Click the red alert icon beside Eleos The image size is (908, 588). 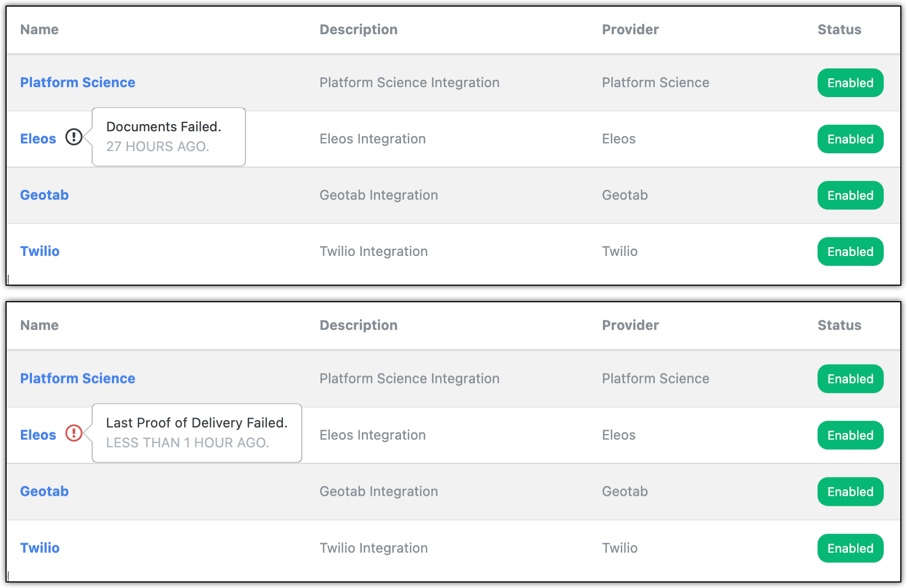click(x=74, y=433)
